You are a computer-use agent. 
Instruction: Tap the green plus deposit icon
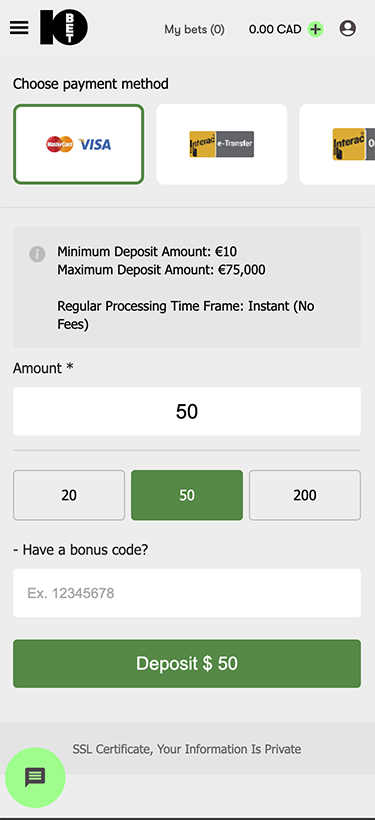pos(315,29)
